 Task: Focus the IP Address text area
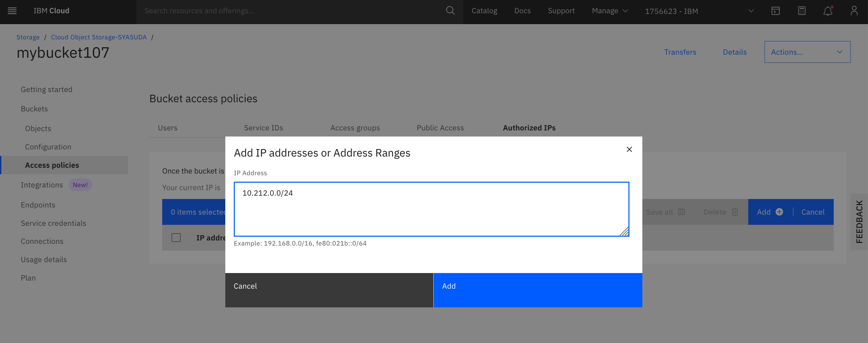[x=431, y=209]
